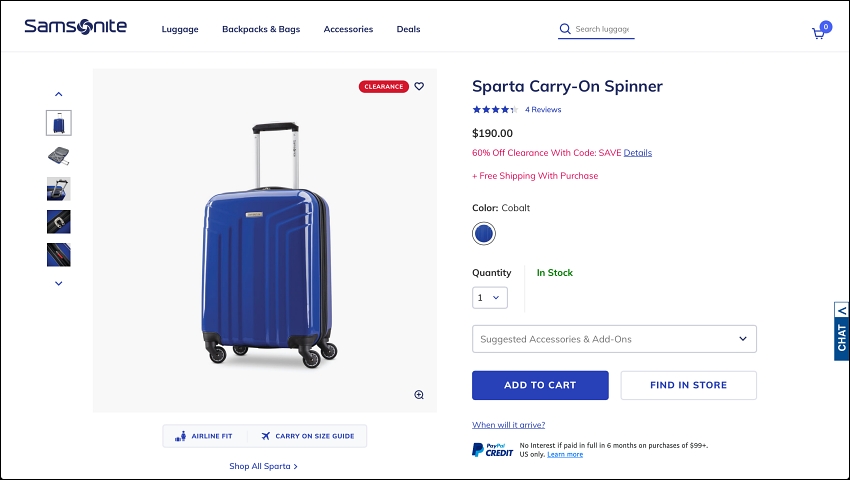Go to Samsonite homepage logo

click(75, 26)
